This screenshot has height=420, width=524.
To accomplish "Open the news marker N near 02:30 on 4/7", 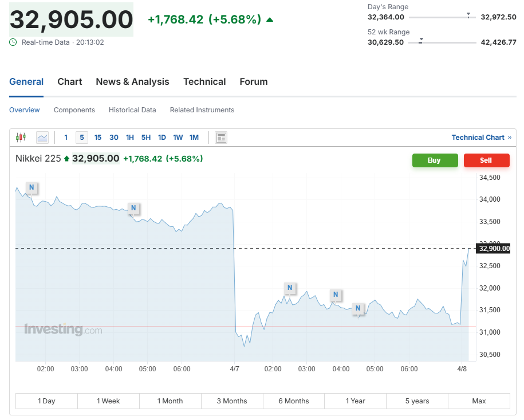I will (x=290, y=288).
